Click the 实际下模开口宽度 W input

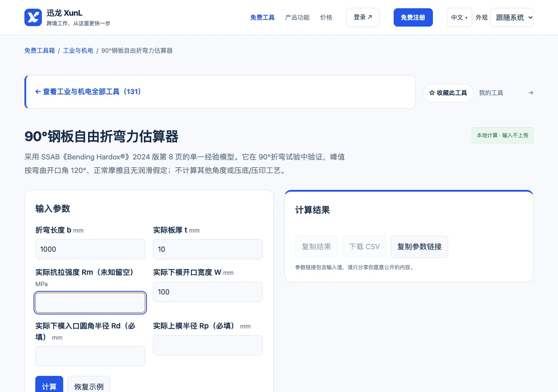click(x=208, y=292)
